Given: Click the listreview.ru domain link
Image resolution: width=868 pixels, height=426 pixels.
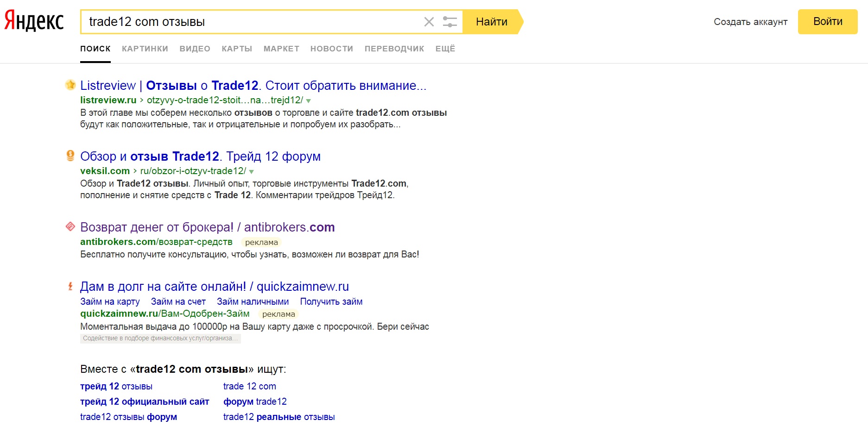Looking at the screenshot, I should click(108, 100).
